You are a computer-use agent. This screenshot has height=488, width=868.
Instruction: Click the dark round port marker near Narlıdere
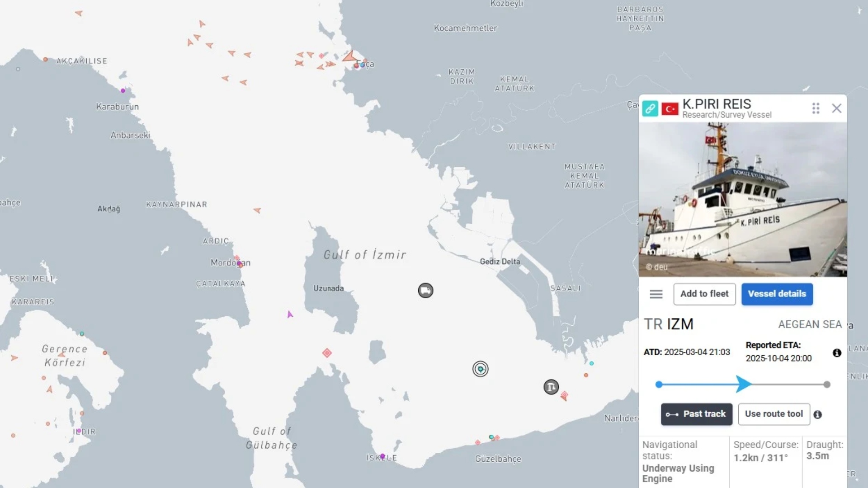(x=551, y=387)
